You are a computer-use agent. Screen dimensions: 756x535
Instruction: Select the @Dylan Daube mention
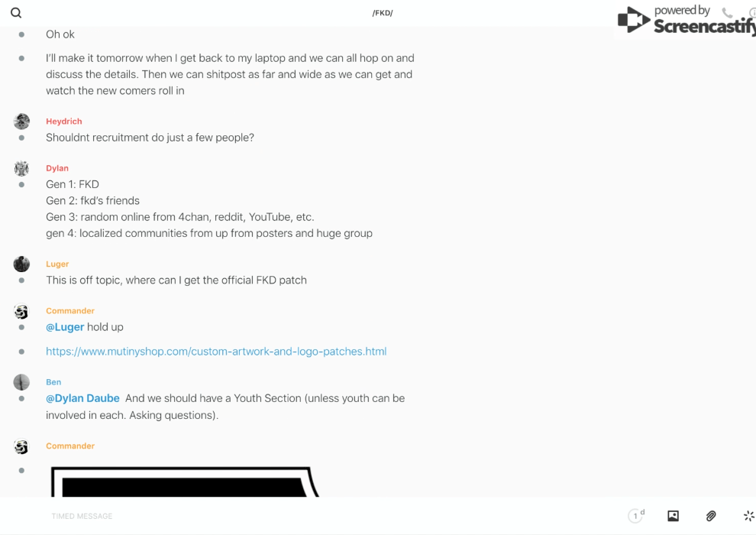(x=82, y=398)
